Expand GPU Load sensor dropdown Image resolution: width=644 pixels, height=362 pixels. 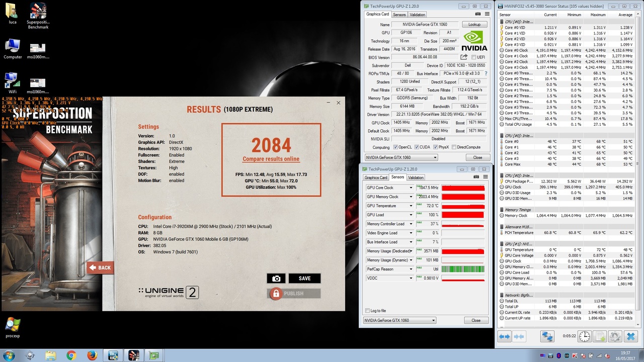click(411, 215)
